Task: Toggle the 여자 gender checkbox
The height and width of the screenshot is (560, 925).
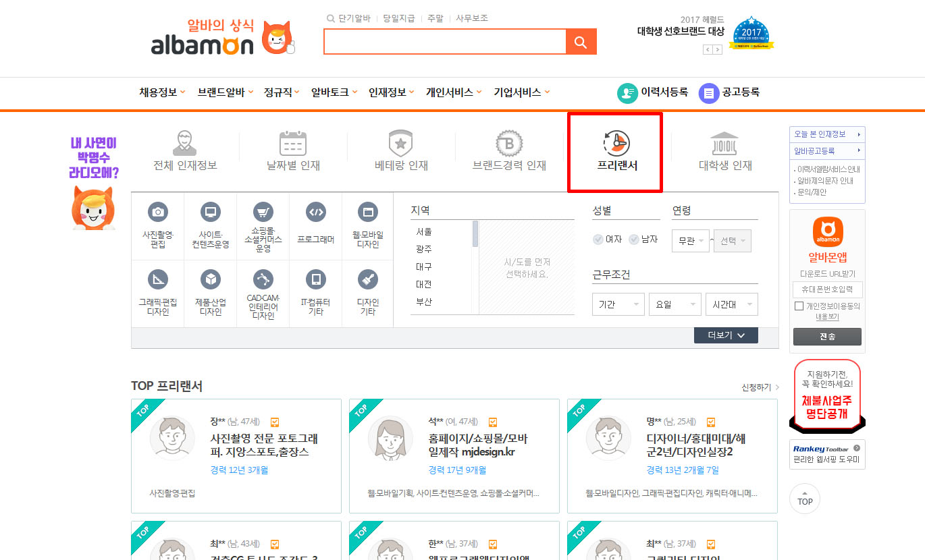Action: coord(598,240)
